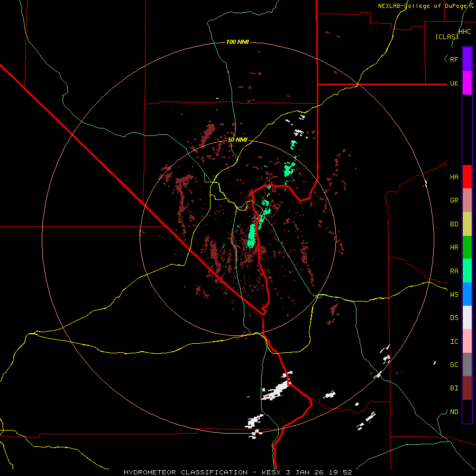Click the mint RA legend color swatch
476x476 pixels.
(467, 271)
